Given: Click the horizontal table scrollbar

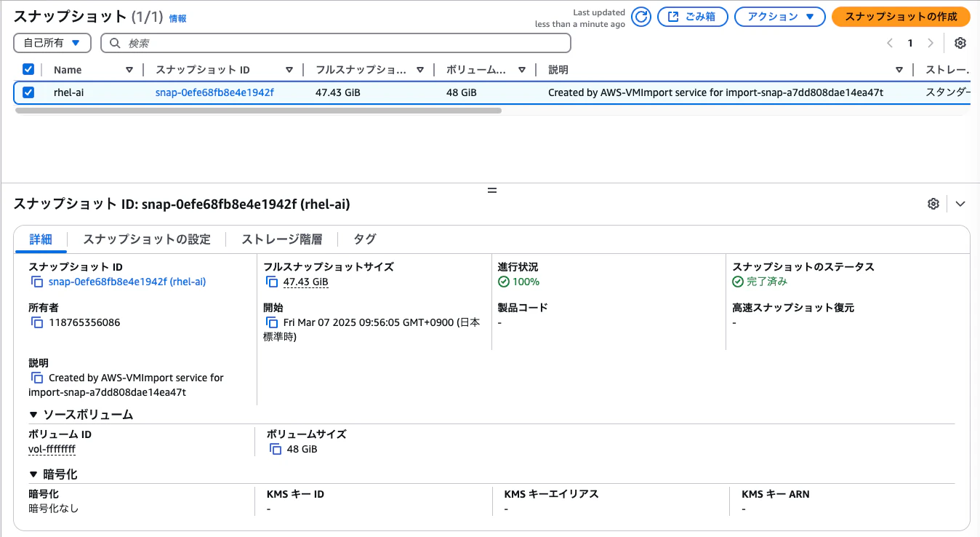Looking at the screenshot, I should [258, 111].
